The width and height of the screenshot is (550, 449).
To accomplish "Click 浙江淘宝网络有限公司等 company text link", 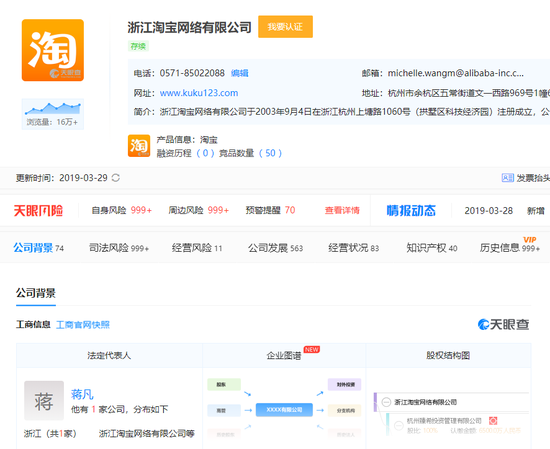I will point(147,434).
